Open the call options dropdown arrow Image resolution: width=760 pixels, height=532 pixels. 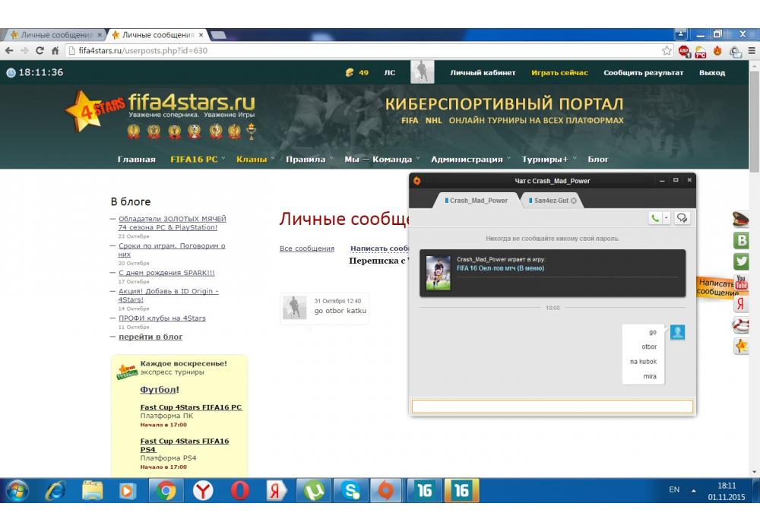pos(667,218)
